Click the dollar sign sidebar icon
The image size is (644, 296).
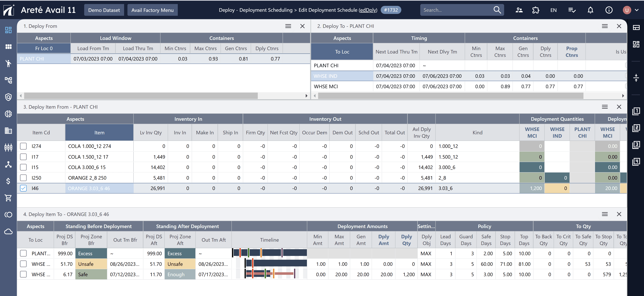pos(8,181)
